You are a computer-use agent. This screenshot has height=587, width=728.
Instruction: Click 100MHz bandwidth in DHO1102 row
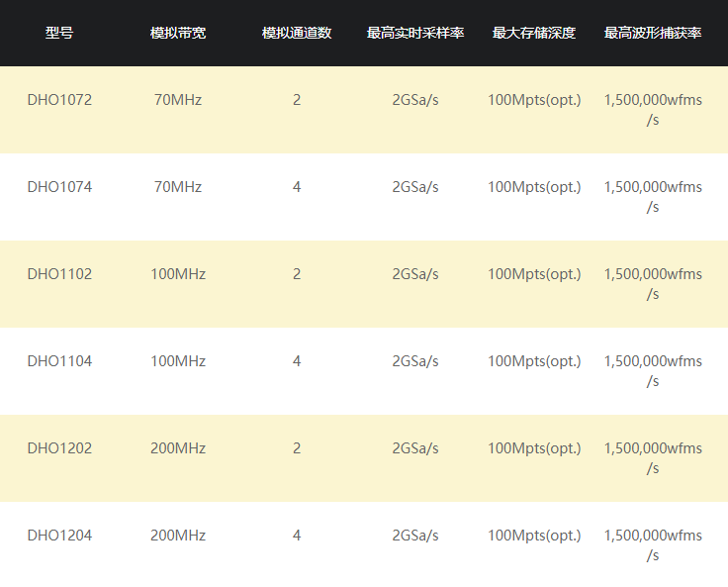[x=178, y=274]
